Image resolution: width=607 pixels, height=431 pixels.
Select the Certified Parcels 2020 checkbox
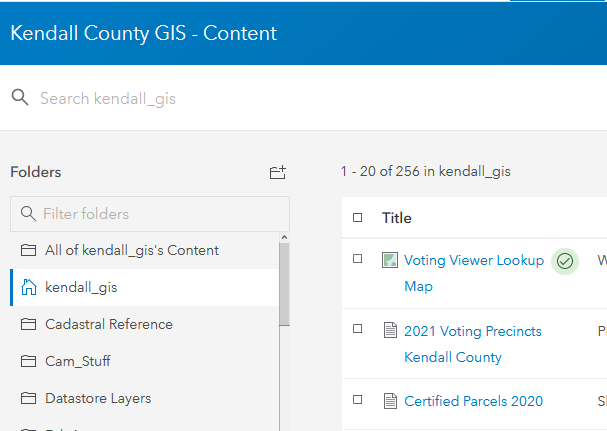(358, 400)
